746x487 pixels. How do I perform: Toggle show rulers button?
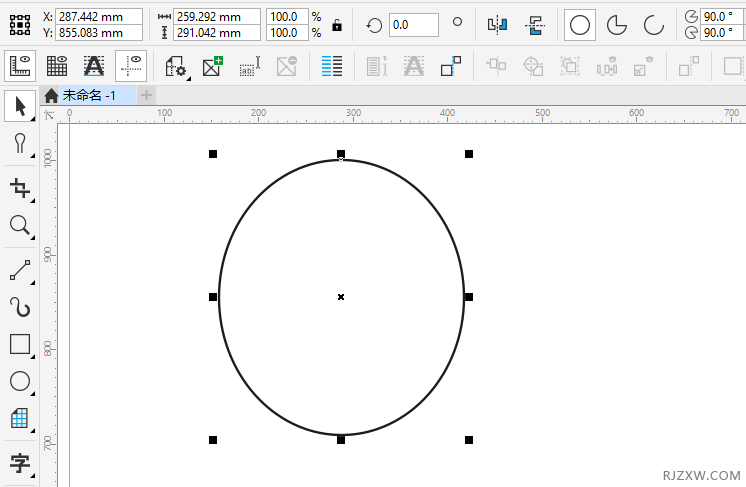[x=21, y=67]
